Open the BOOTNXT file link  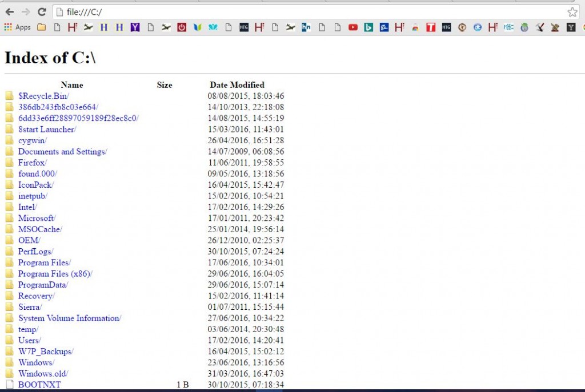click(x=39, y=385)
